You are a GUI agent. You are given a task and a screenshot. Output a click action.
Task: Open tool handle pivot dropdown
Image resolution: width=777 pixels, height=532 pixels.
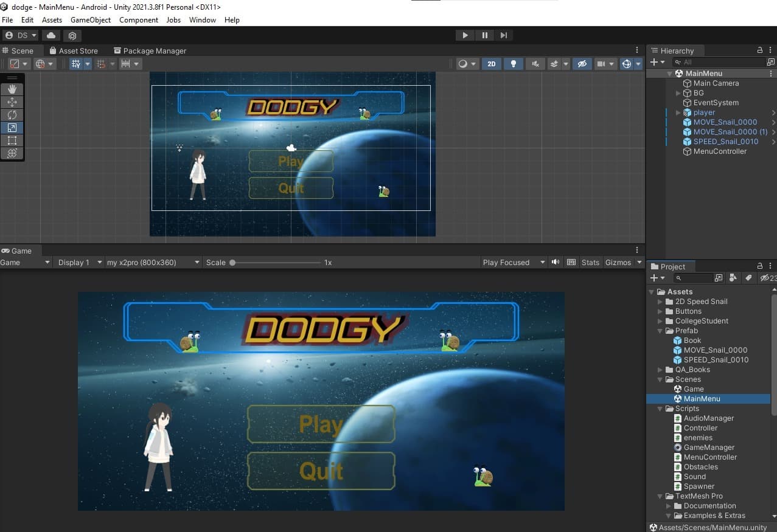[x=19, y=64]
